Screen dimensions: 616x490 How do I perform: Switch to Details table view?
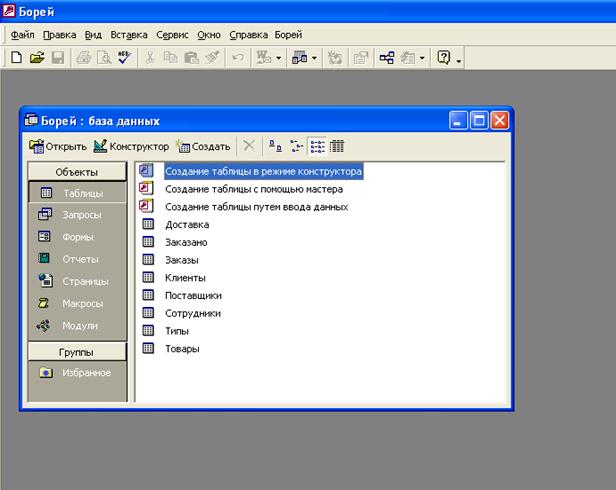[337, 146]
